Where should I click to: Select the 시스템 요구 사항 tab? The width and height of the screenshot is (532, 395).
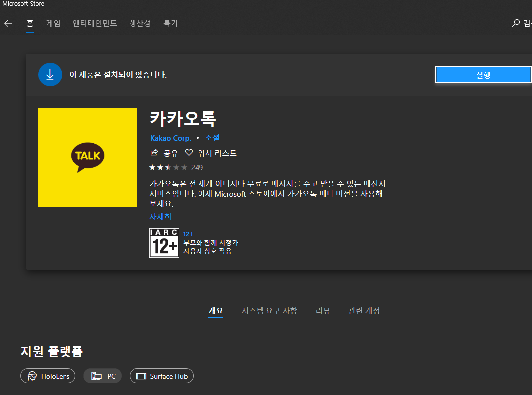coord(269,311)
